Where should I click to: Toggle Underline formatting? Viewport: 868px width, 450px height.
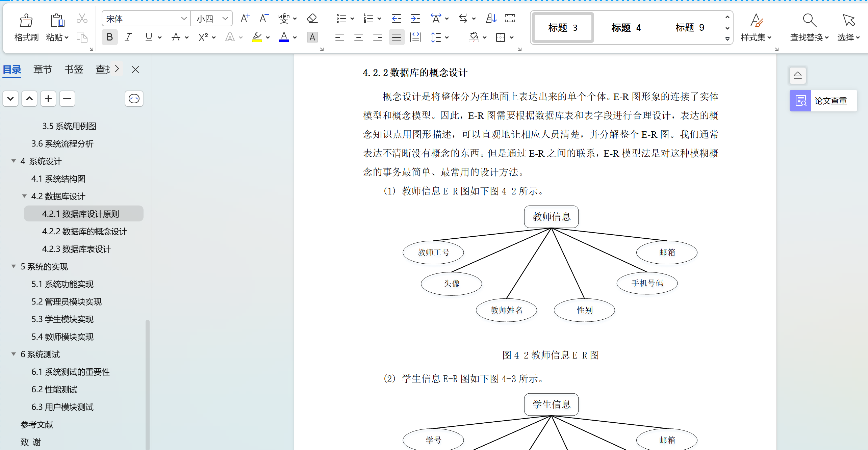coord(149,37)
